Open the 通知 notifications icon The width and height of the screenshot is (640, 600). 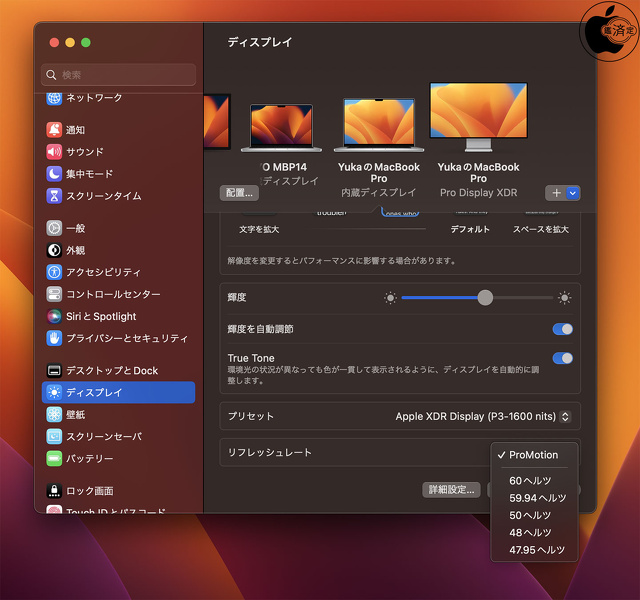54,130
